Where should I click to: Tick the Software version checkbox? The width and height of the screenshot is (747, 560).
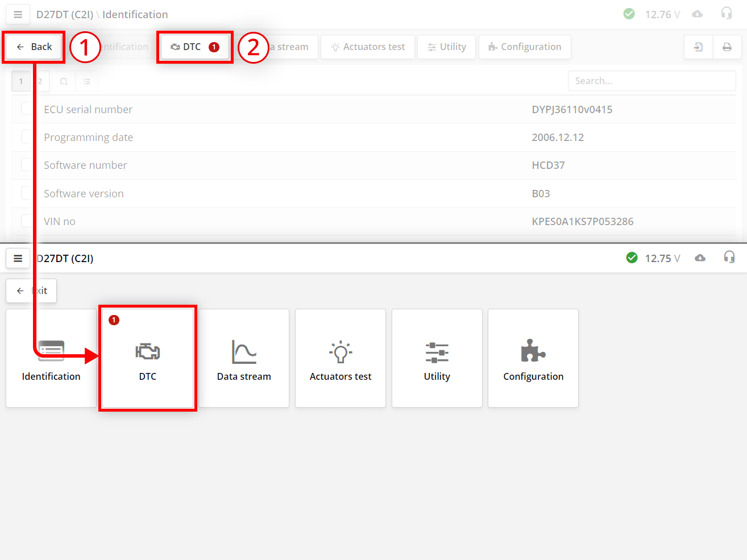[x=27, y=193]
